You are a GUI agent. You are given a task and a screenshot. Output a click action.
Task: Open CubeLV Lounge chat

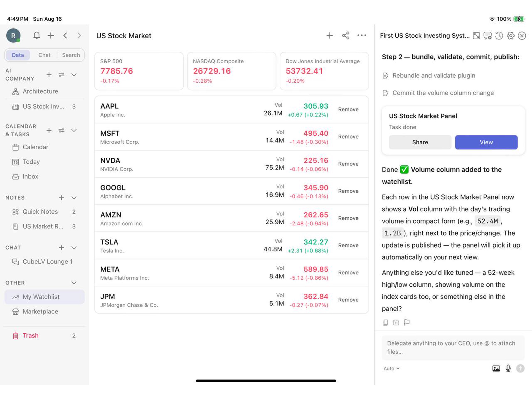44,262
